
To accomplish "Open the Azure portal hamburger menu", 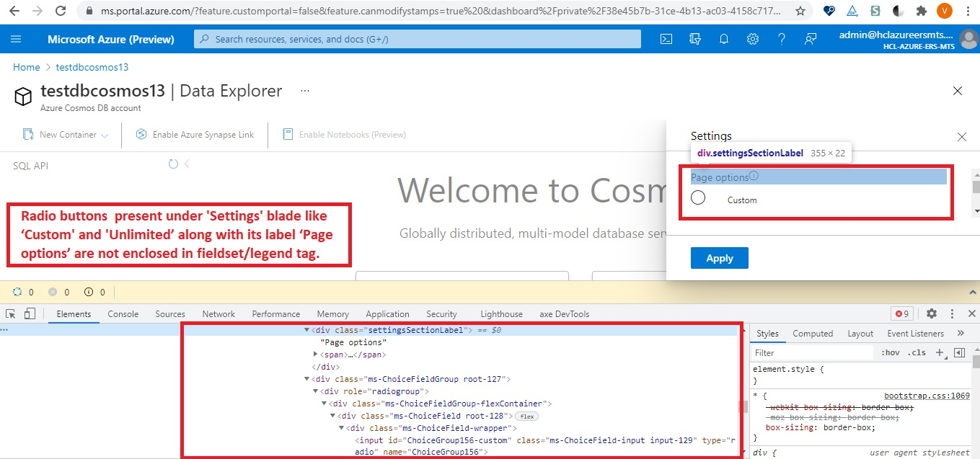I will 17,39.
